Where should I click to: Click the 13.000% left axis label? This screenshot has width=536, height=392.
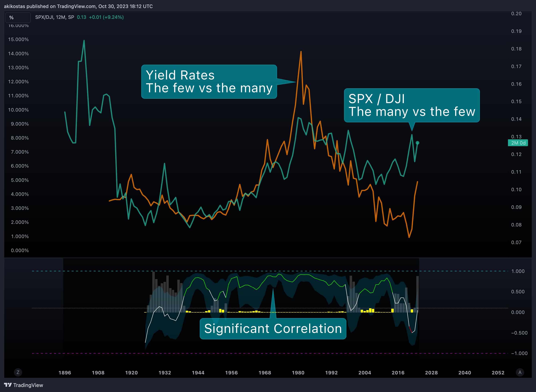(x=18, y=68)
